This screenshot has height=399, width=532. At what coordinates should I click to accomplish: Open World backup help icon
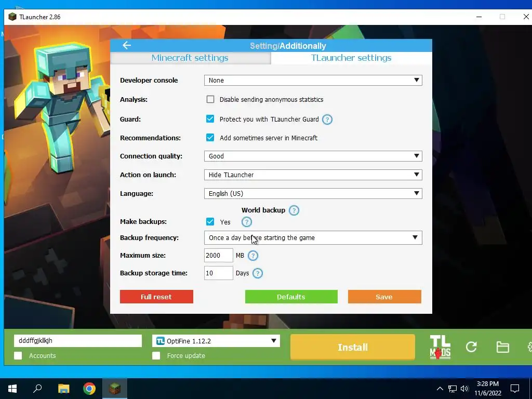coord(294,210)
